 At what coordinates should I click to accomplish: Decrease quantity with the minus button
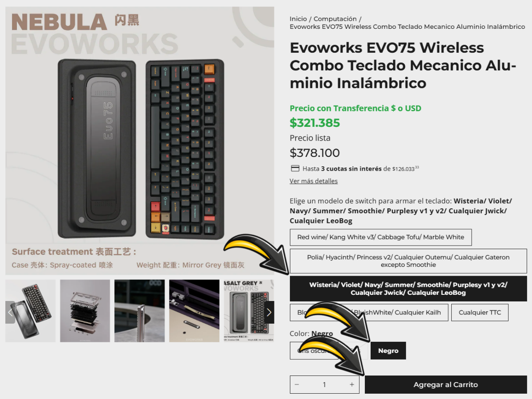pyautogui.click(x=297, y=384)
